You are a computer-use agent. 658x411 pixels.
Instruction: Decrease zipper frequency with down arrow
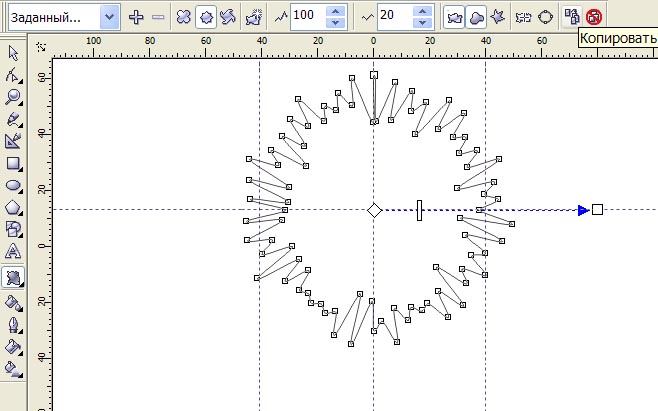click(423, 23)
